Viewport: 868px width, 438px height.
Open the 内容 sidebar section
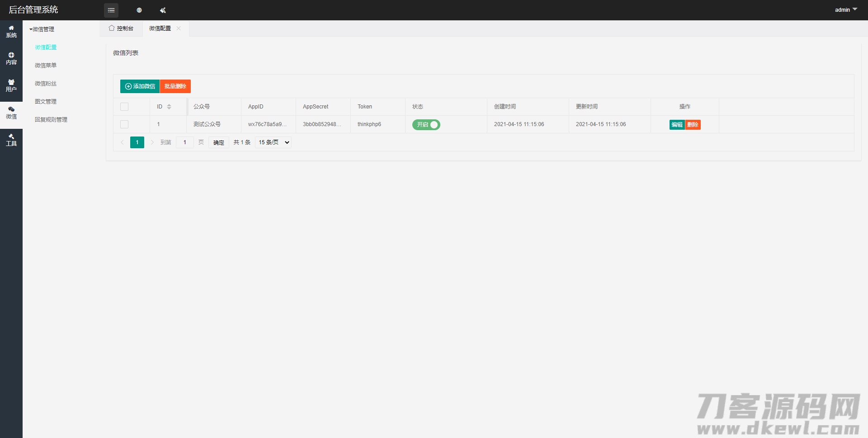pyautogui.click(x=11, y=59)
